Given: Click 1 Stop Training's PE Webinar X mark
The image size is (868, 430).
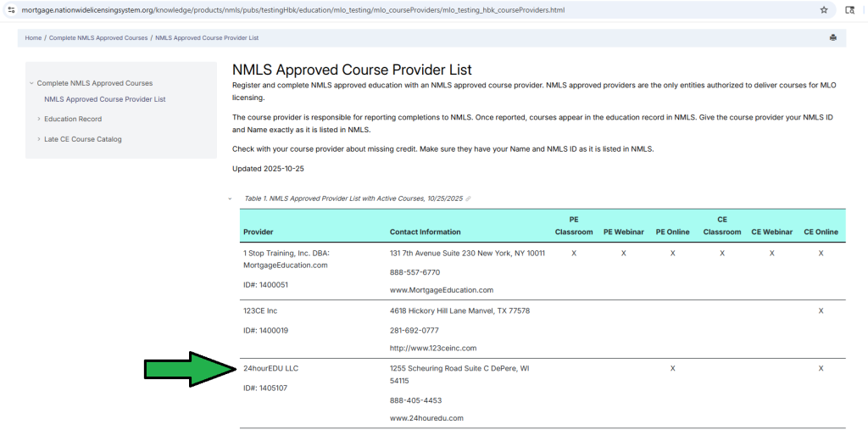Looking at the screenshot, I should pos(623,254).
